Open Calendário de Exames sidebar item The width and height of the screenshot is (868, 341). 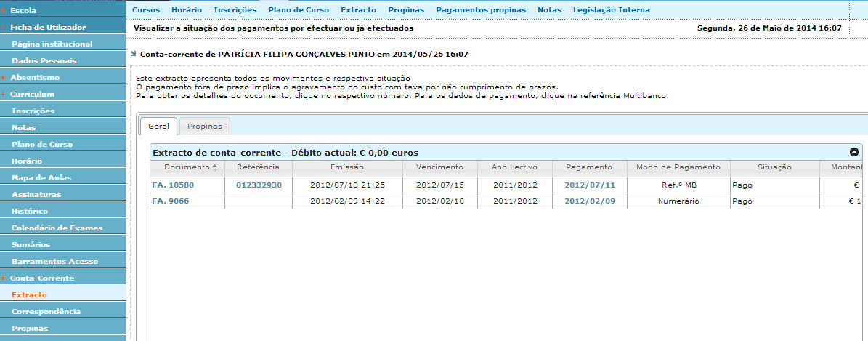[x=63, y=228]
